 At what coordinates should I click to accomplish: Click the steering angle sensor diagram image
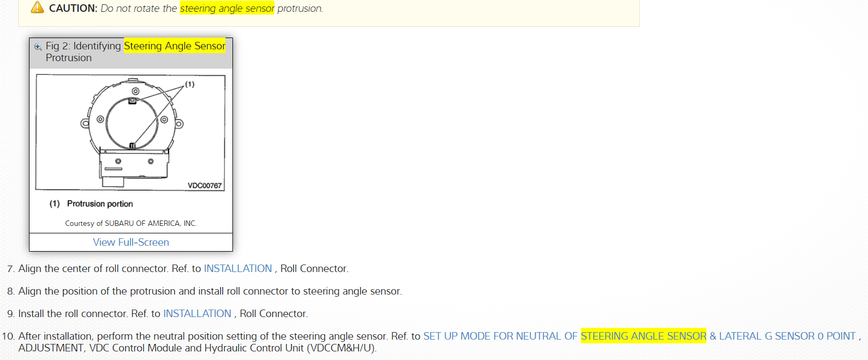point(130,132)
